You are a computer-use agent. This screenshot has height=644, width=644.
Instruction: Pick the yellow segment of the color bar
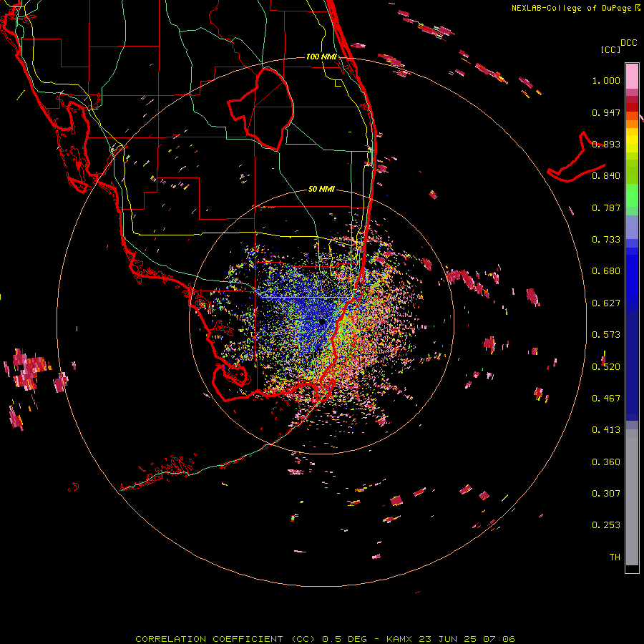point(632,140)
